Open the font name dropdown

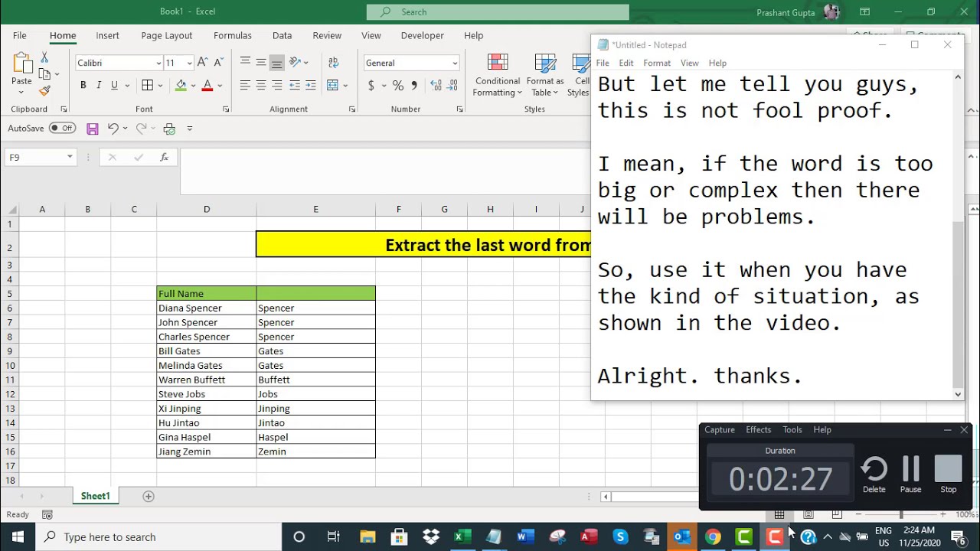[x=158, y=63]
